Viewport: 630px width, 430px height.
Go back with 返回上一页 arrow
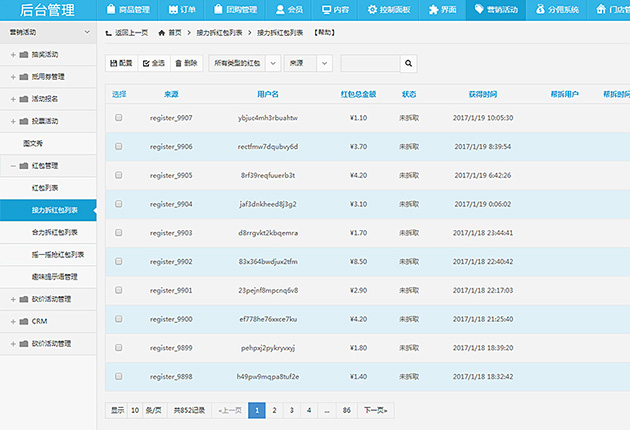tap(108, 33)
